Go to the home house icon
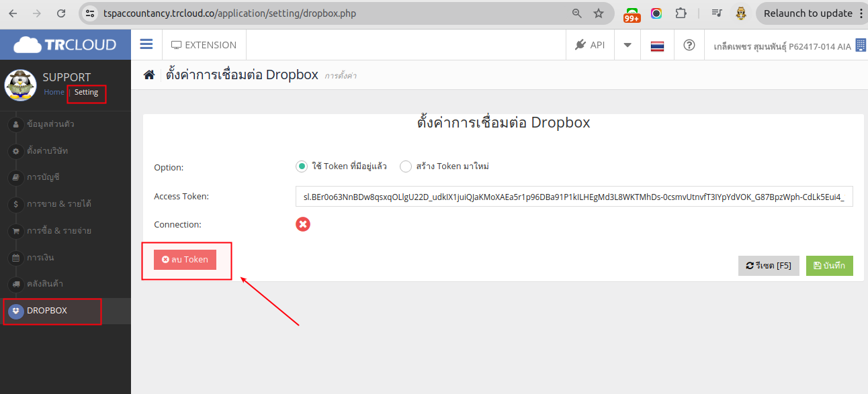The width and height of the screenshot is (868, 394). tap(149, 75)
